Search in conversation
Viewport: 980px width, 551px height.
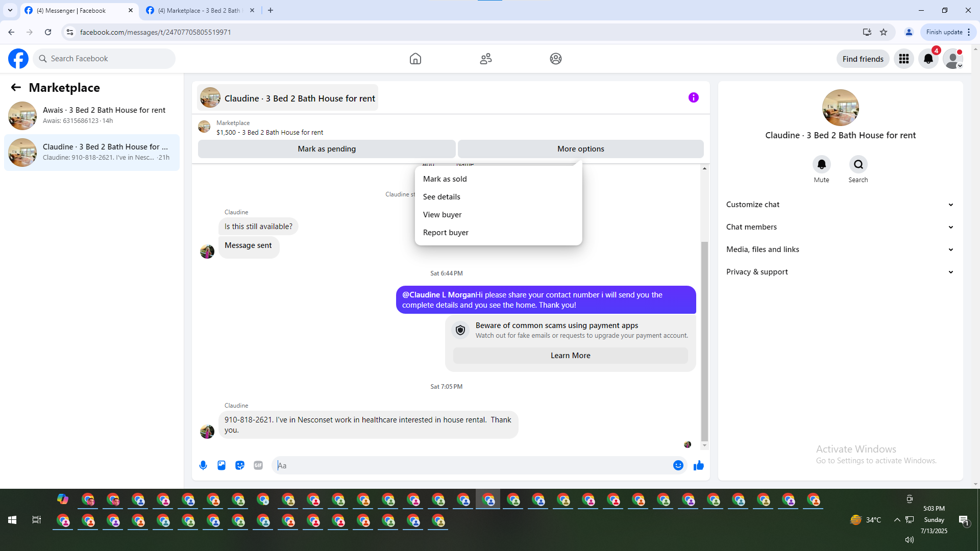858,165
